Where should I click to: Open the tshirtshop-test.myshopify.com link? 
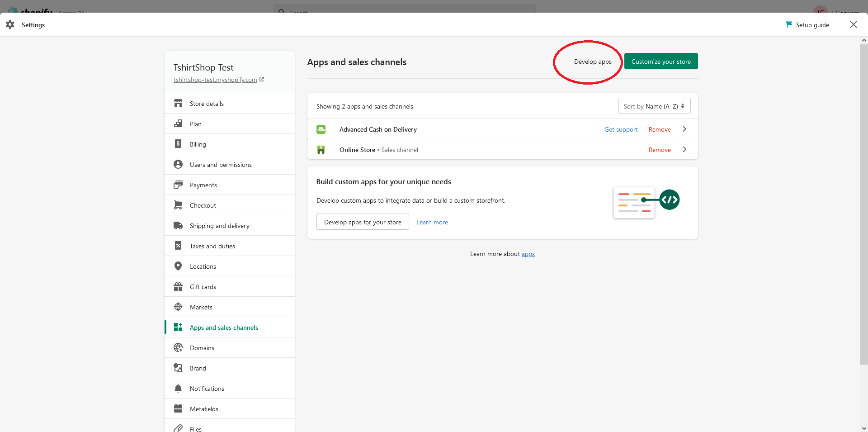pyautogui.click(x=215, y=80)
